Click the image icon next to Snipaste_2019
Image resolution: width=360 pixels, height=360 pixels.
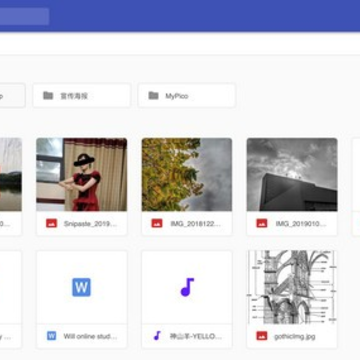pyautogui.click(x=52, y=223)
